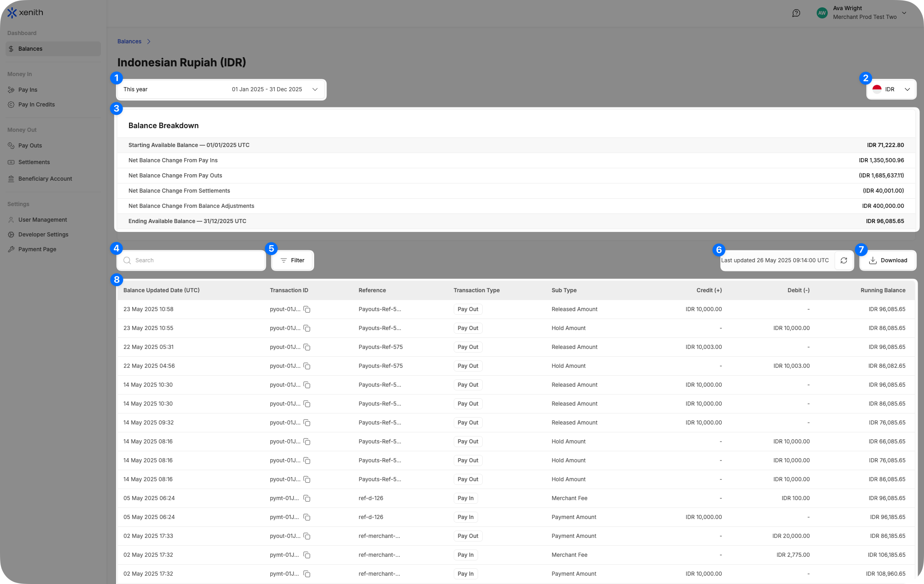924x584 pixels.
Task: Copy transaction ID of 23 May 10:58 row
Action: click(307, 309)
